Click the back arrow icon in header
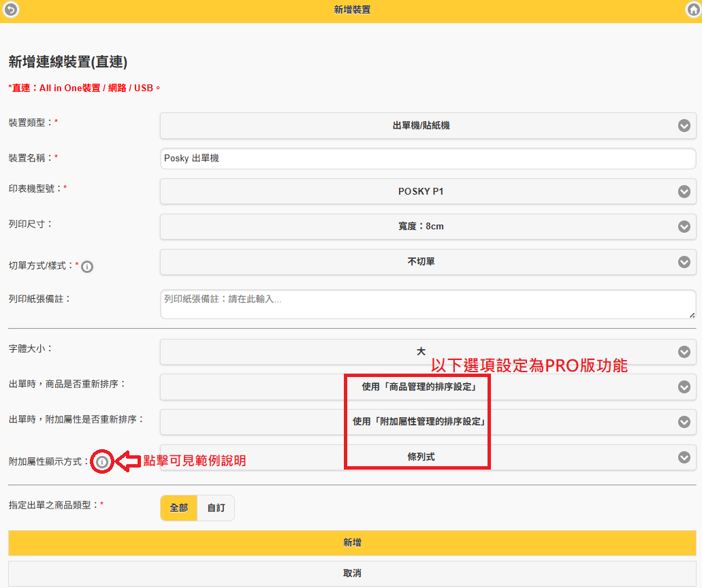 [11, 10]
